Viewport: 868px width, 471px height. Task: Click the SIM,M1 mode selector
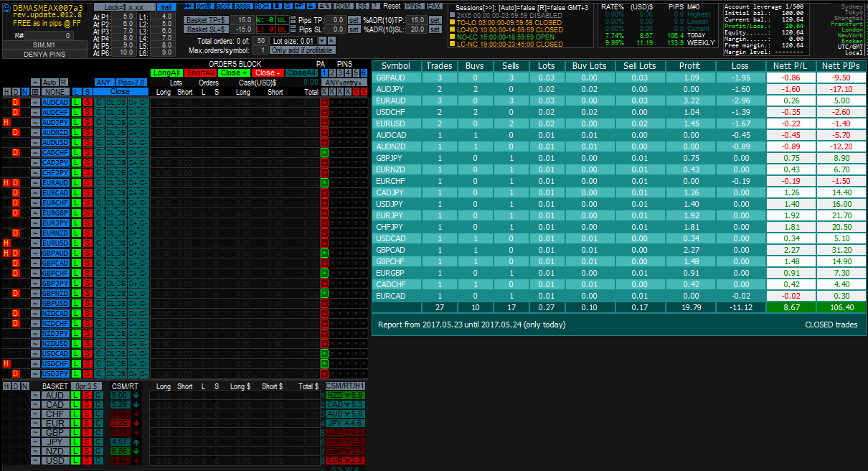click(x=45, y=45)
